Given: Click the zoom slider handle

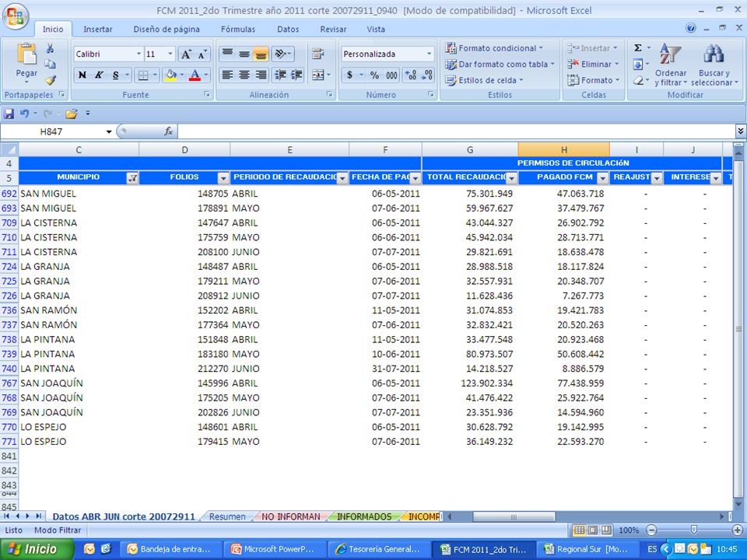Looking at the screenshot, I should (694, 530).
